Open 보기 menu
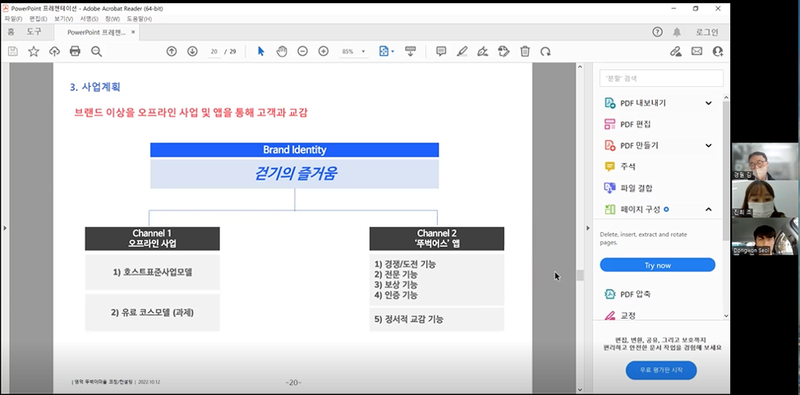Screen dimensions: 800x395 [x=64, y=19]
